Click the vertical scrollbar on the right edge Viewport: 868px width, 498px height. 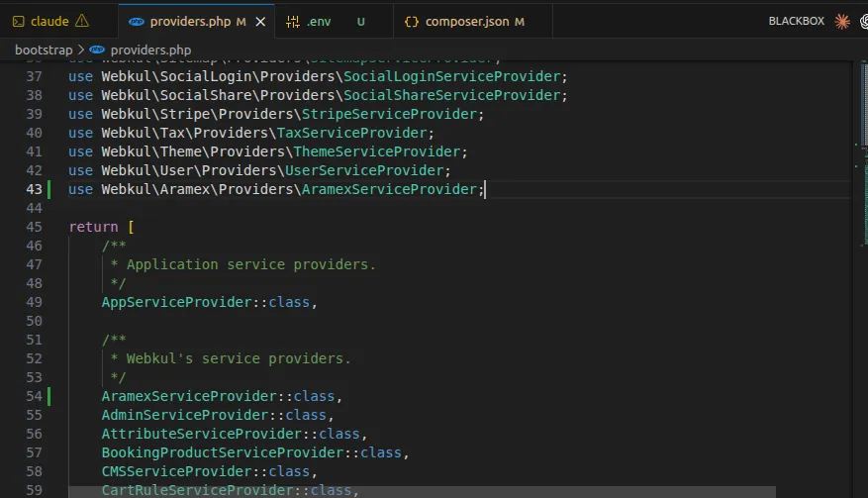point(864,105)
